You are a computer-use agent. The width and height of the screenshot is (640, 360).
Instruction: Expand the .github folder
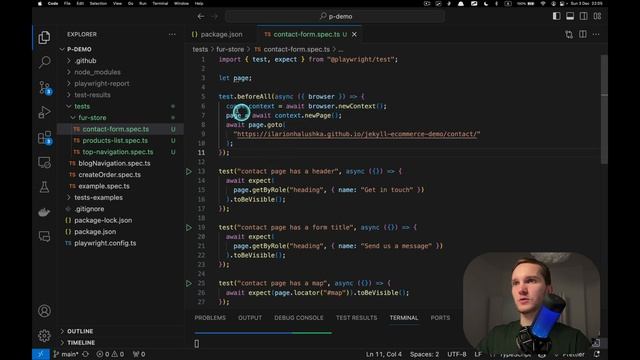click(85, 60)
